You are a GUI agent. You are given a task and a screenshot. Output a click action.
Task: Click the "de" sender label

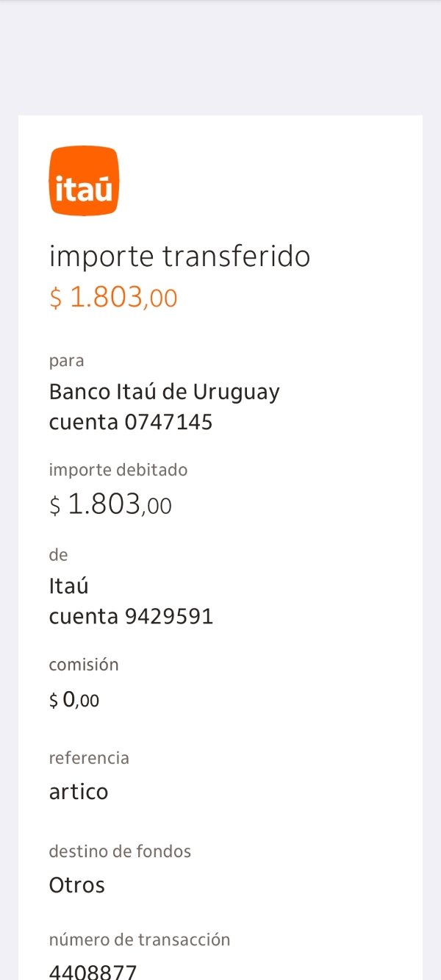(x=58, y=555)
